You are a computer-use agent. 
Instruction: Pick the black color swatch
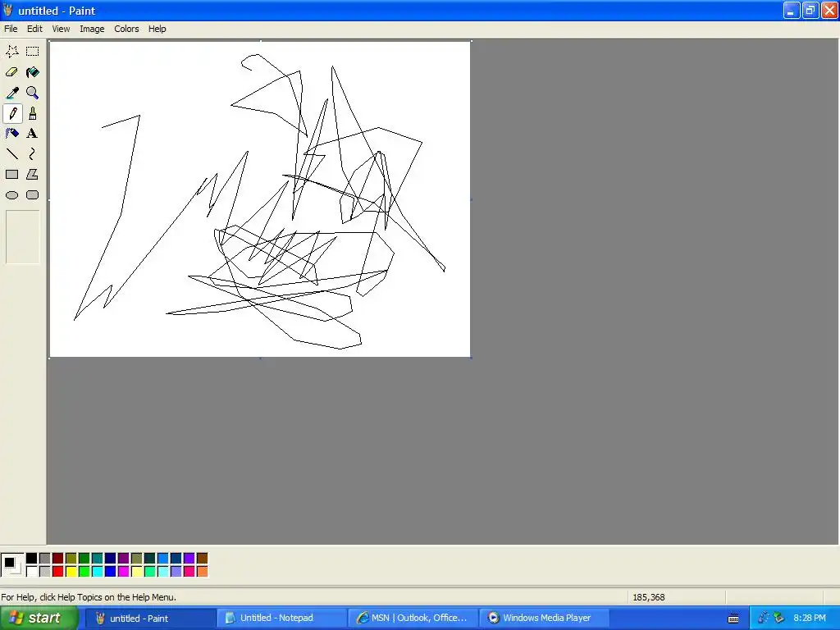(x=32, y=559)
